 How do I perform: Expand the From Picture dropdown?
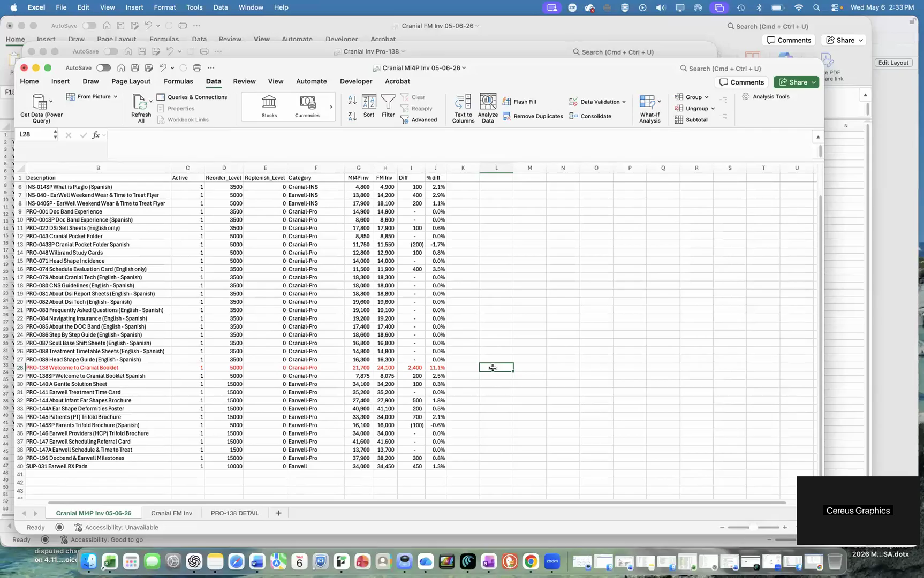point(115,97)
